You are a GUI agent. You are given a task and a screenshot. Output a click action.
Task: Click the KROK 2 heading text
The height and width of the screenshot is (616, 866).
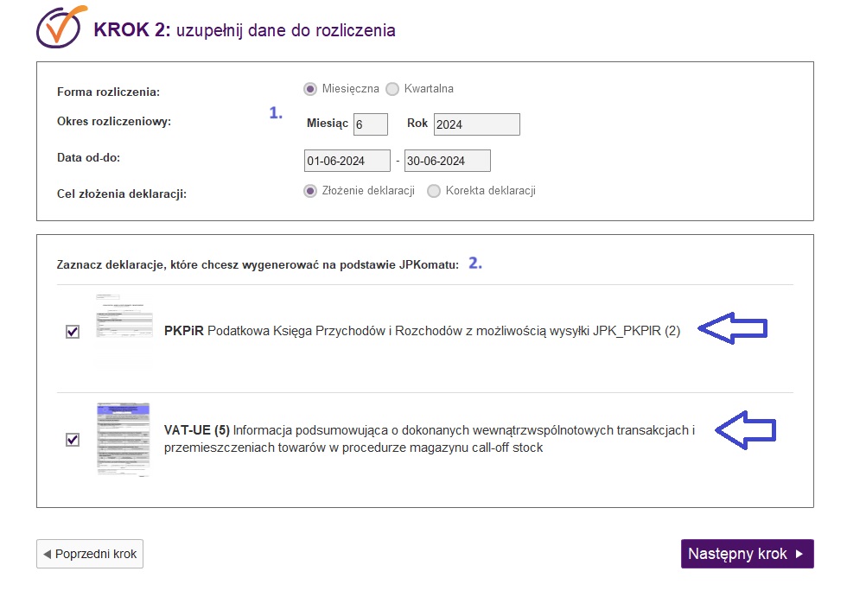click(x=244, y=29)
